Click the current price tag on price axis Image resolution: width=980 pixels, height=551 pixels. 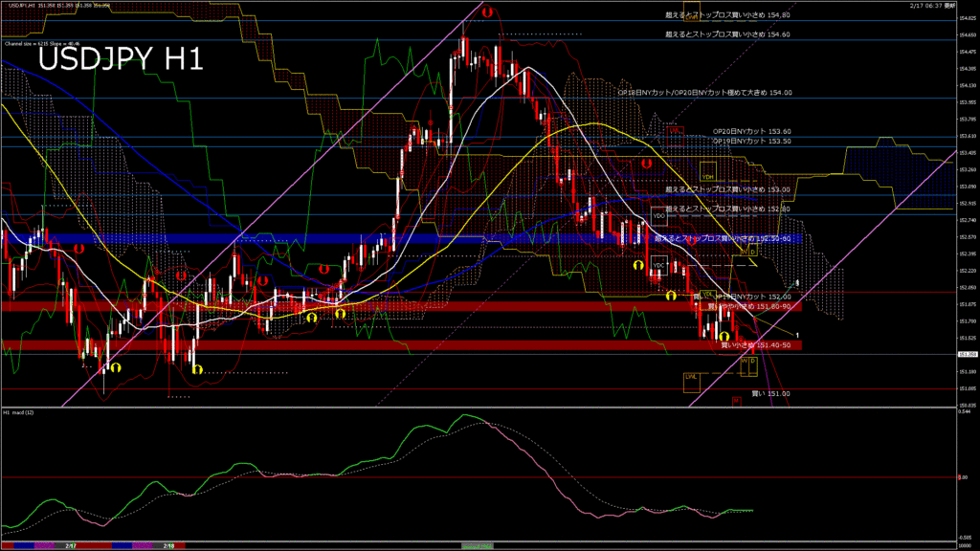click(x=966, y=355)
